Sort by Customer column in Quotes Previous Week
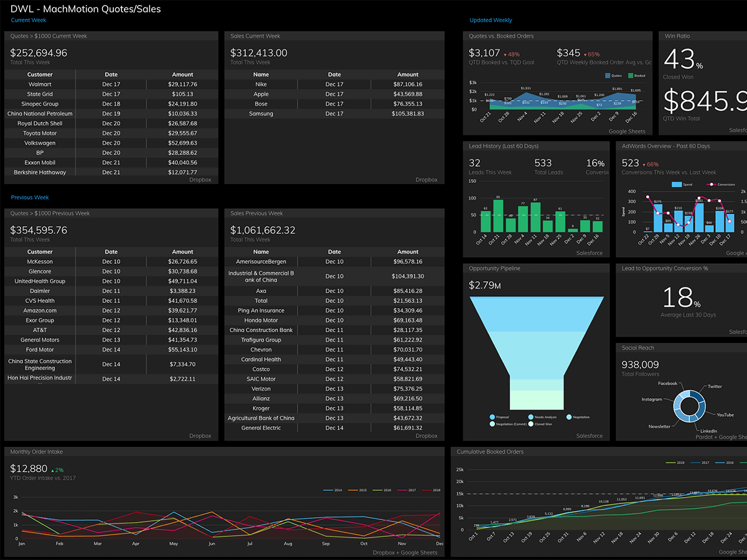 (40, 252)
